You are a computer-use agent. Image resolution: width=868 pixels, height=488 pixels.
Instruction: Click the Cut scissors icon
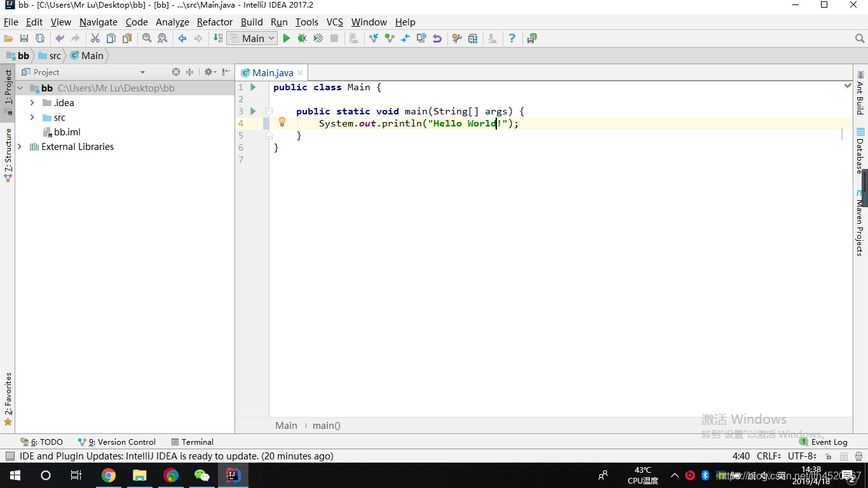(x=95, y=39)
